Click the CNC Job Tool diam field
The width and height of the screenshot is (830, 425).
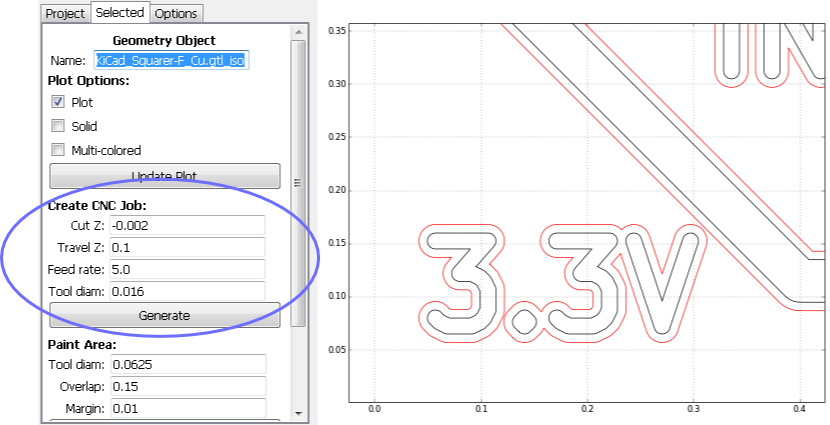coord(186,291)
